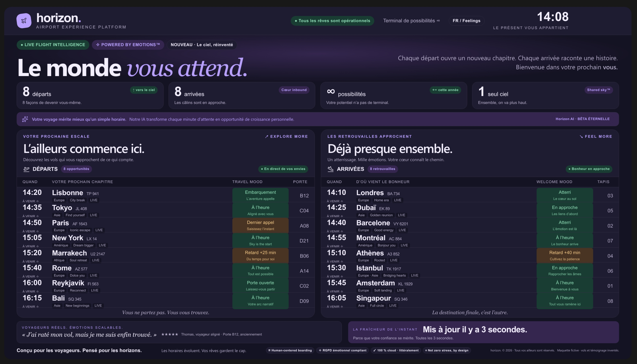This screenshot has width=637, height=364.
Task: Click the Find yourself tag under Tokyo
Action: pyautogui.click(x=75, y=215)
